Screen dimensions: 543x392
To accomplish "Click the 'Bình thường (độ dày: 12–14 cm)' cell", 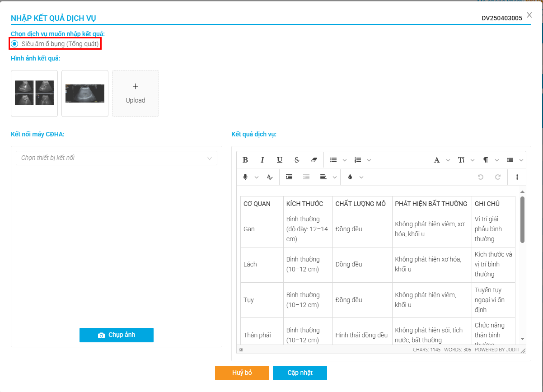I will (x=308, y=229).
